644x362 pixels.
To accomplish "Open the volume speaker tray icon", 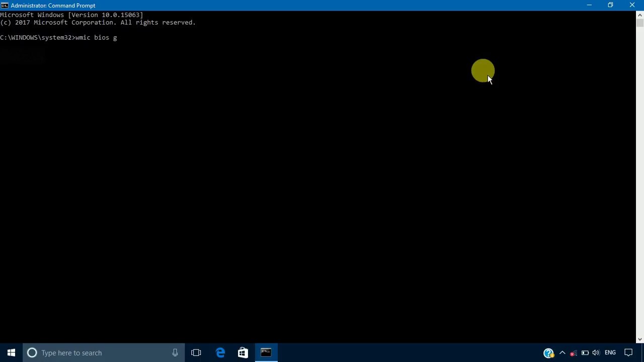I will [x=596, y=353].
